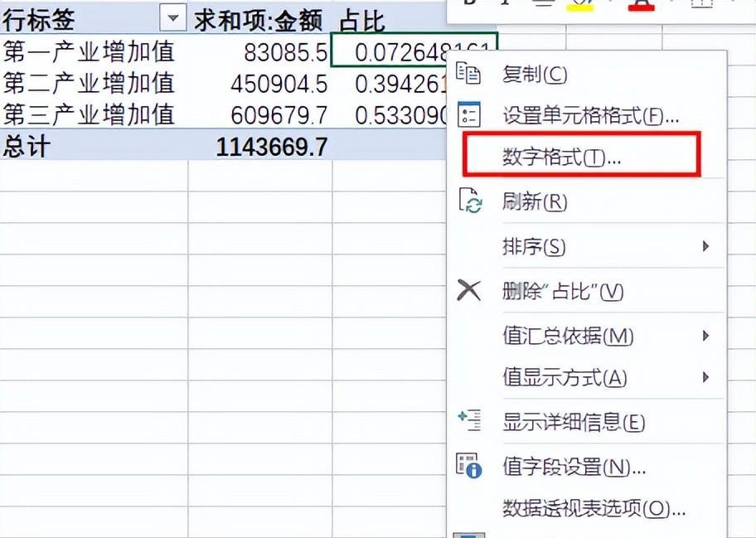Click the Refresh icon with green arrows

[470, 201]
